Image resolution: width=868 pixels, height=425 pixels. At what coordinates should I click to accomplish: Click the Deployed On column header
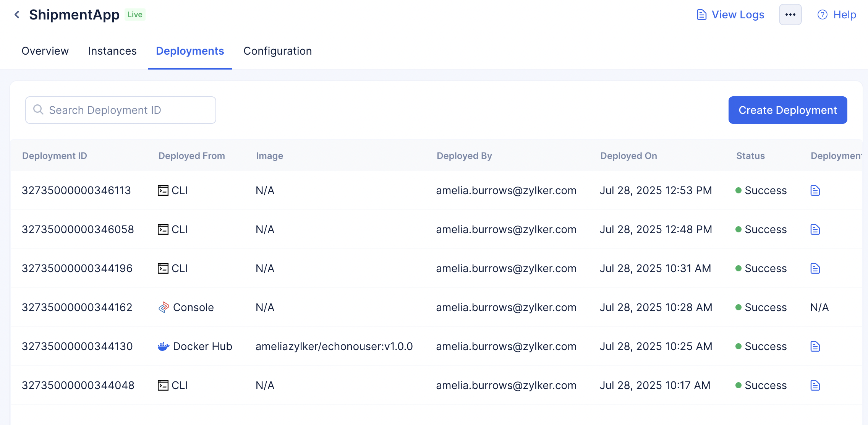pos(628,156)
